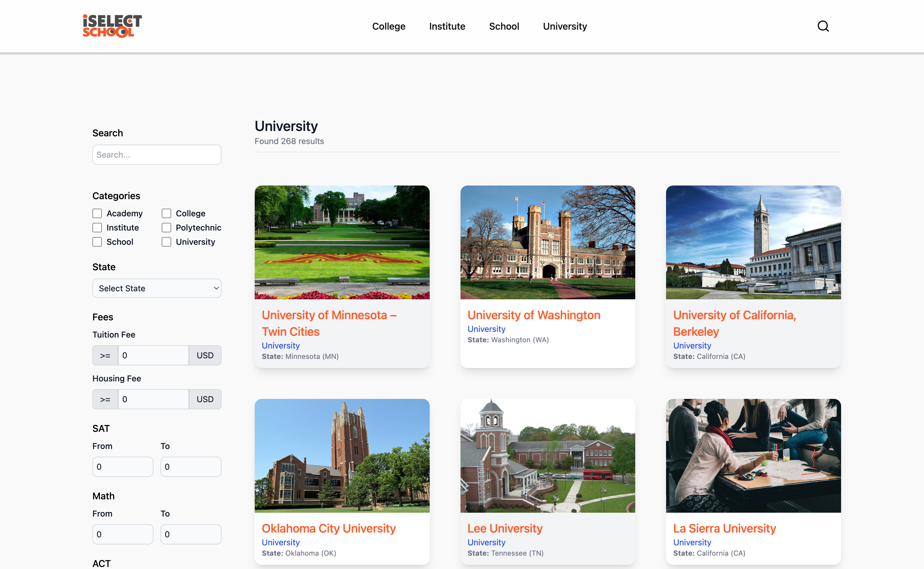Viewport: 924px width, 569px height.
Task: Click the 'State: Minnesota (MN)' text
Action: point(300,357)
